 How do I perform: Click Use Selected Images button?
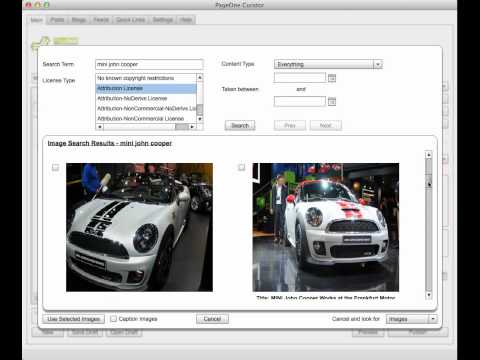tap(73, 319)
